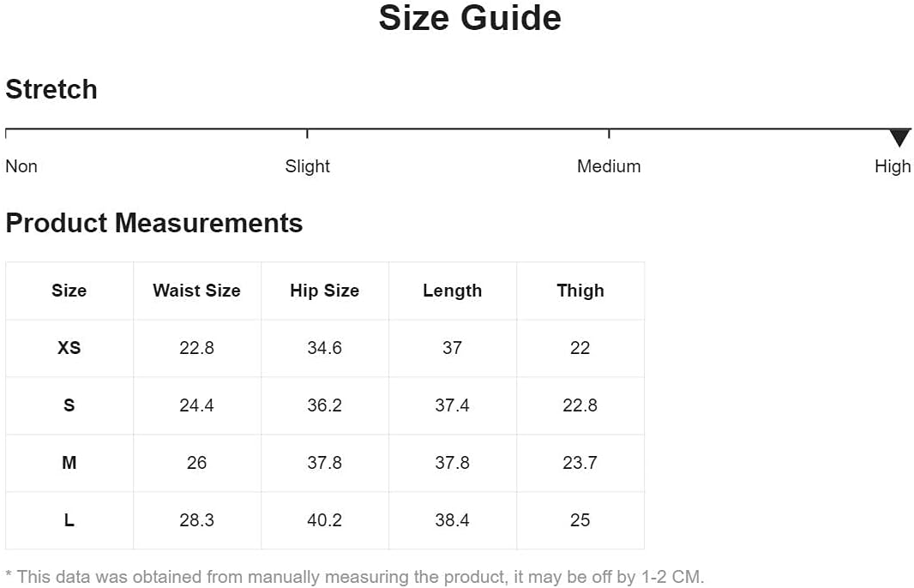Click the High stretch label
The image size is (914, 588).
tap(893, 166)
